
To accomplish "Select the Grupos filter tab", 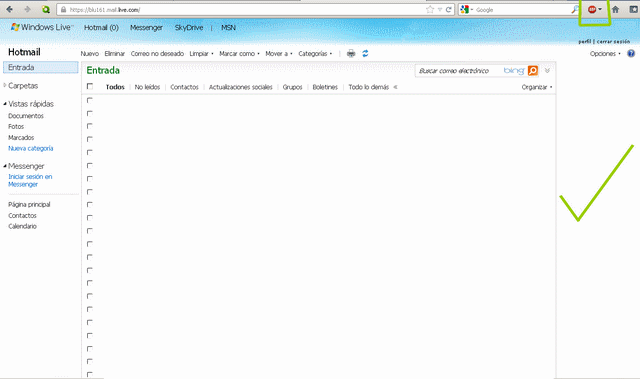I will click(x=292, y=87).
